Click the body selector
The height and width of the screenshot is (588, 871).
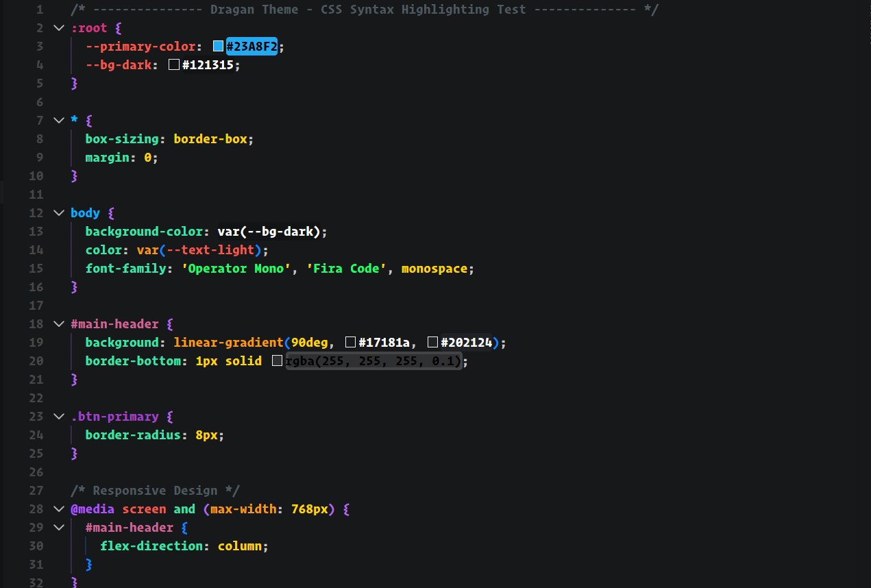pos(85,213)
